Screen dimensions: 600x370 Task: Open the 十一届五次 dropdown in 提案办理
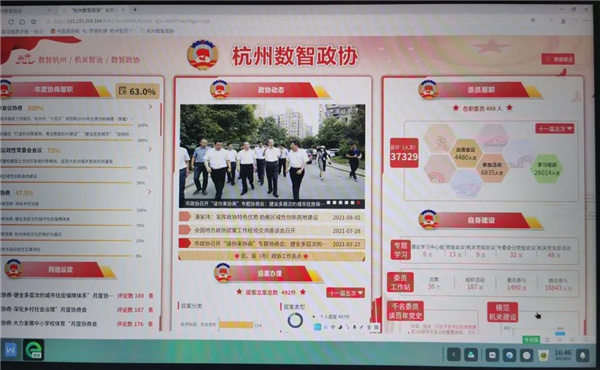[x=346, y=293]
